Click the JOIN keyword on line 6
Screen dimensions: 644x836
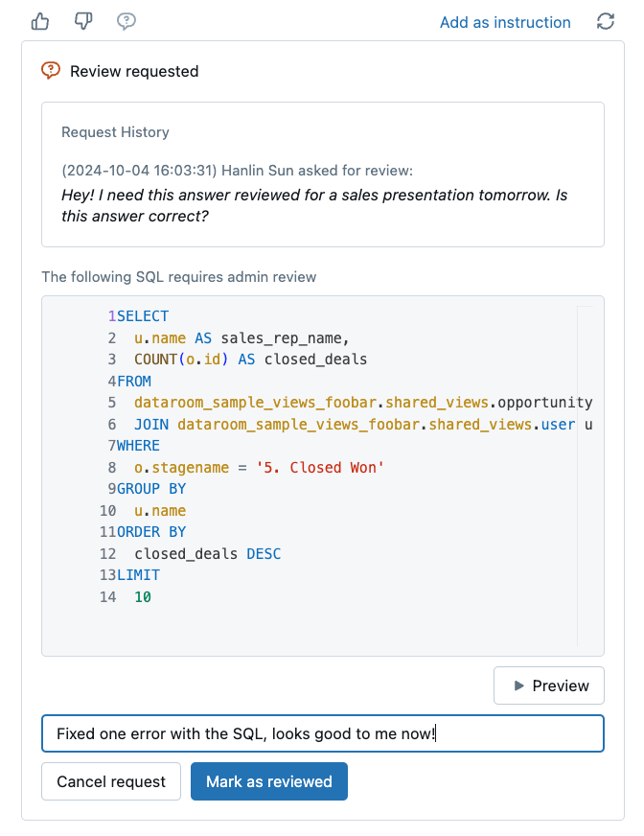[151, 425]
